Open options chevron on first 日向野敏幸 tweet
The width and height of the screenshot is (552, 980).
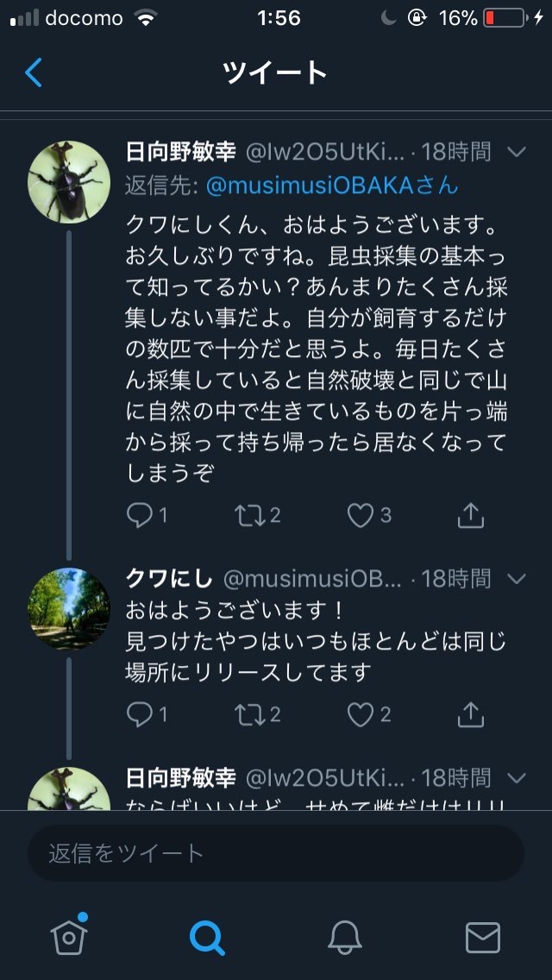(517, 153)
